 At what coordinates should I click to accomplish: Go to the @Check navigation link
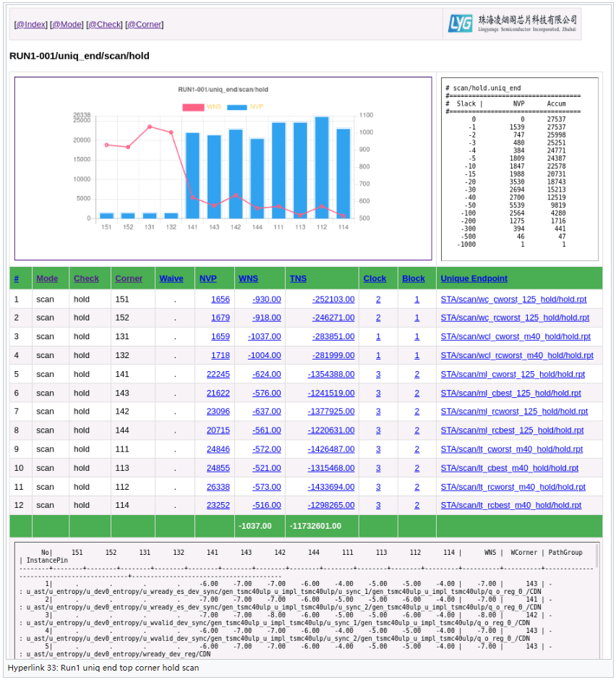[x=105, y=25]
